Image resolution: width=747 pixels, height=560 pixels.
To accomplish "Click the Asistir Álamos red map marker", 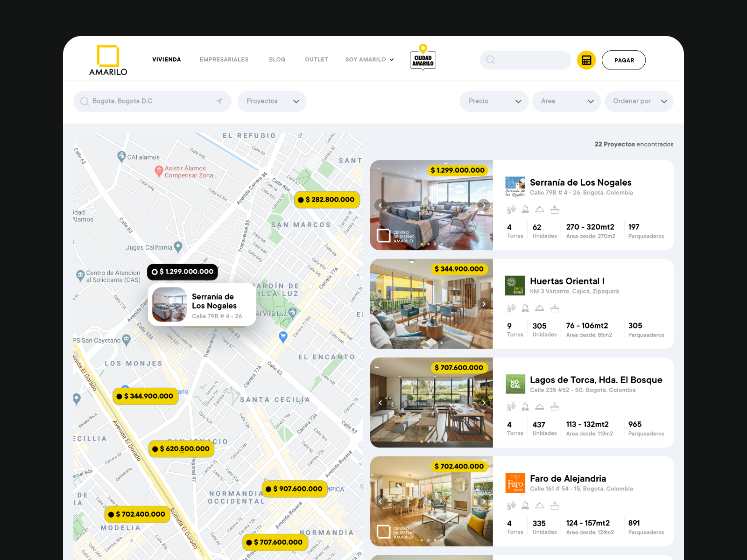I will (x=159, y=172).
